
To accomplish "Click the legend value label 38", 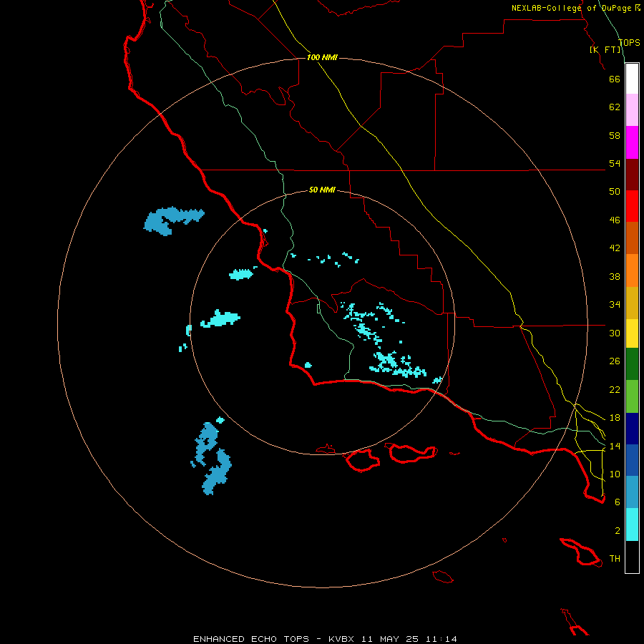I will [615, 276].
